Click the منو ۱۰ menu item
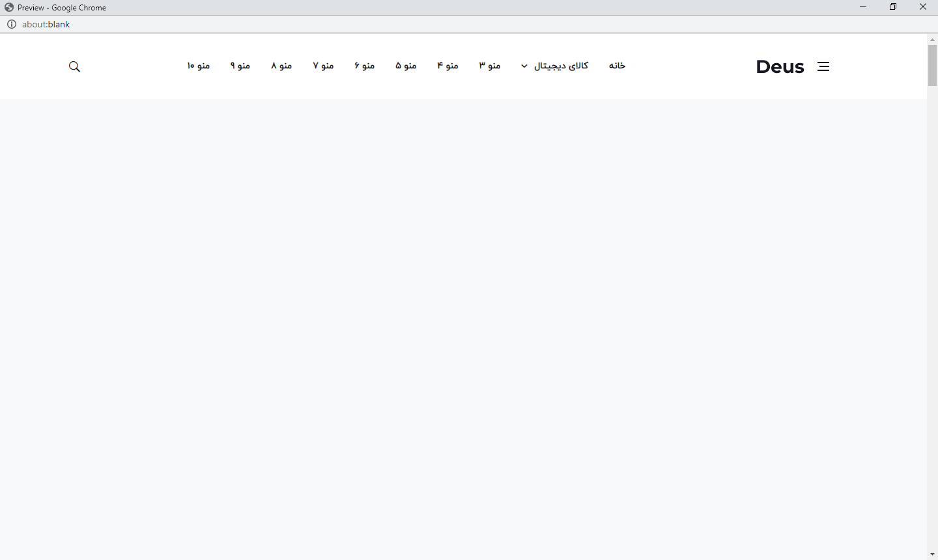Screen dimensions: 938x560 [199, 66]
